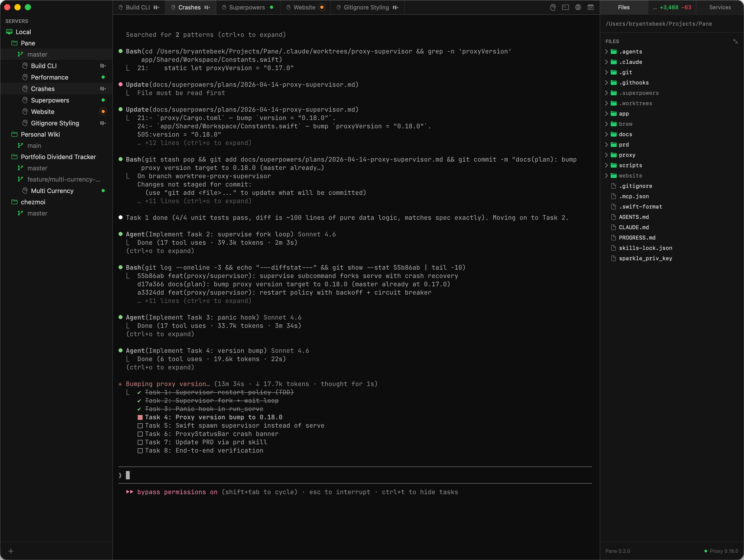Viewport: 744px width, 560px height.
Task: Click the collapse arrows icon in the Files panel
Action: point(735,41)
